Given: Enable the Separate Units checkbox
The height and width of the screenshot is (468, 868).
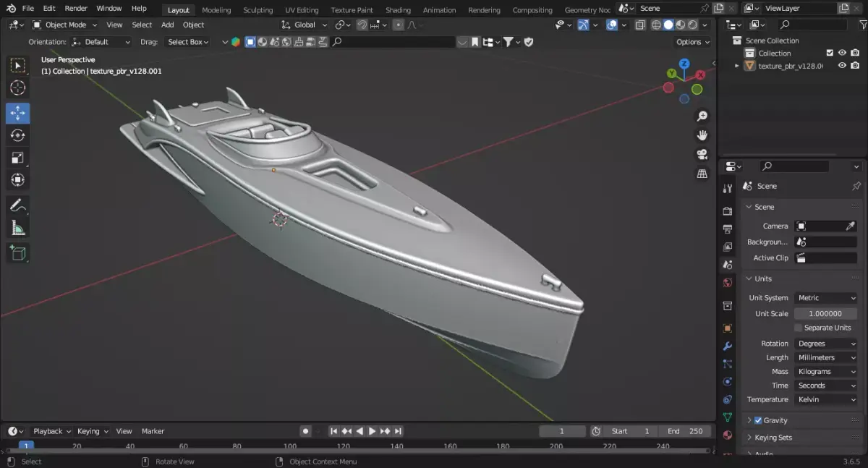Looking at the screenshot, I should click(799, 328).
